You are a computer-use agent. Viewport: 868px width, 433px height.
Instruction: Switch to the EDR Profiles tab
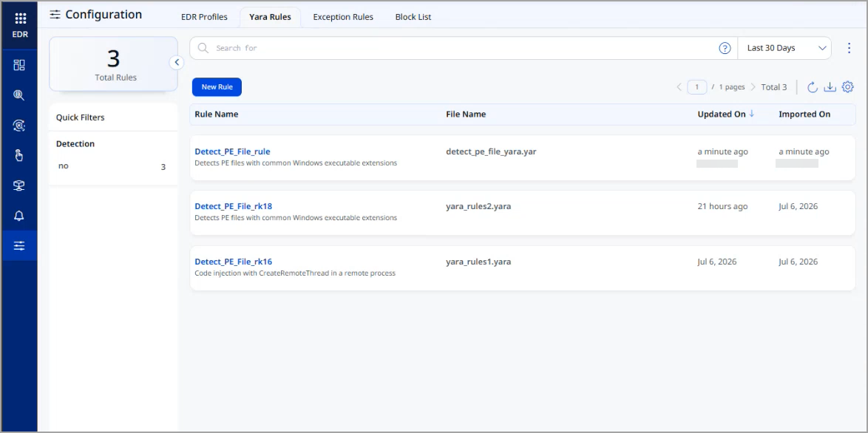(204, 17)
